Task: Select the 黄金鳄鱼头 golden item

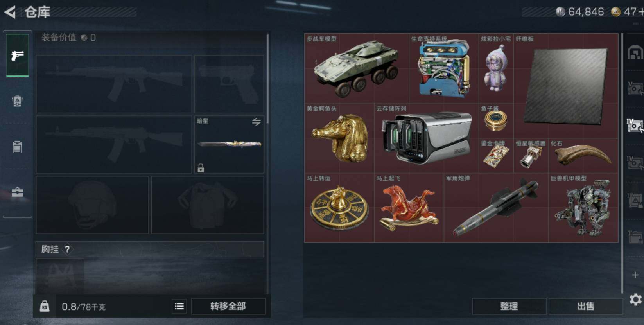Action: click(x=339, y=138)
